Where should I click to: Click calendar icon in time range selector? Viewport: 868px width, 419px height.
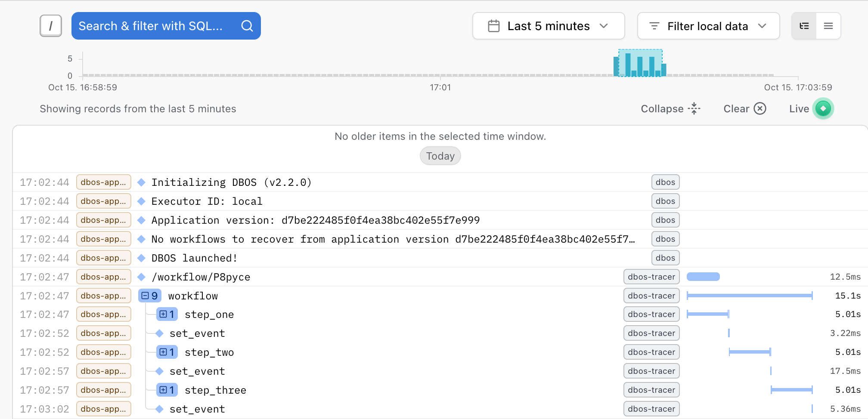[x=493, y=26]
